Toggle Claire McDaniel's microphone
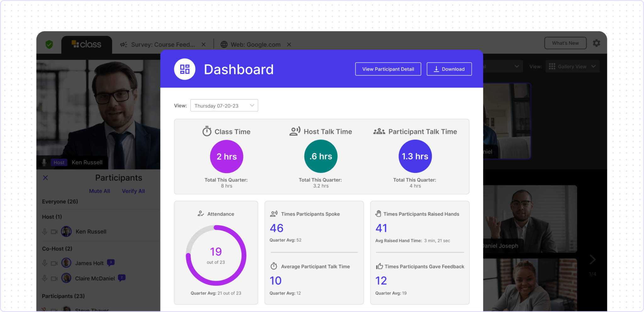This screenshot has height=312, width=644. [44, 278]
